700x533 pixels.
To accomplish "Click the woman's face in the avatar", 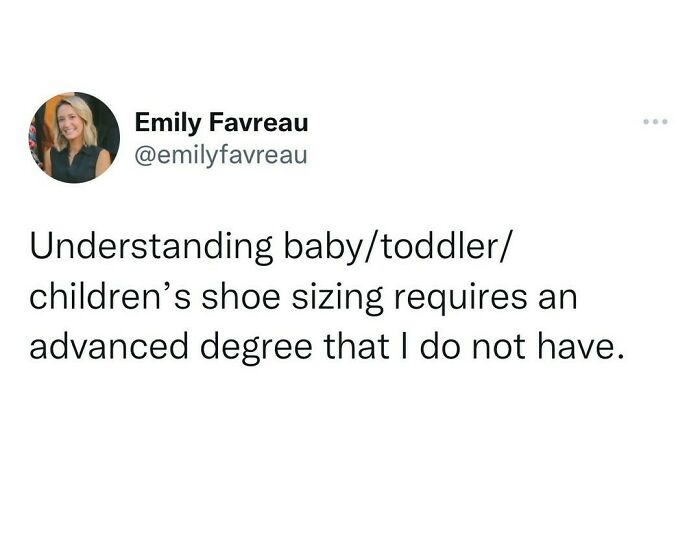I will 76,122.
